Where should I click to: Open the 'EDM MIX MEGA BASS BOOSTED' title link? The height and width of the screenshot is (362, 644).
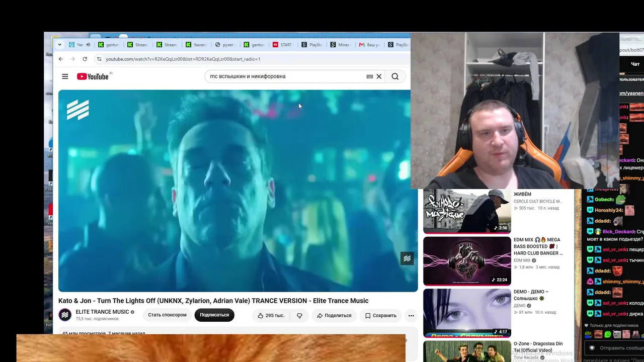click(538, 246)
